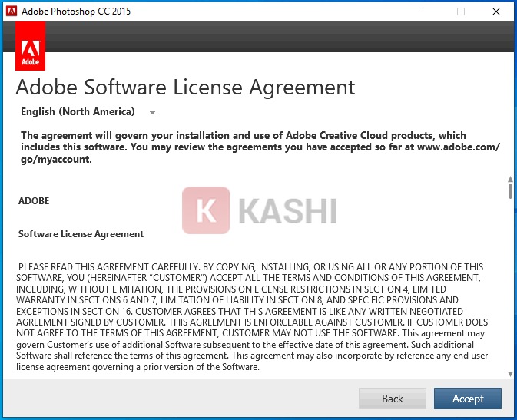Click the small Adobe icon in title bar
517x420 pixels.
point(11,12)
